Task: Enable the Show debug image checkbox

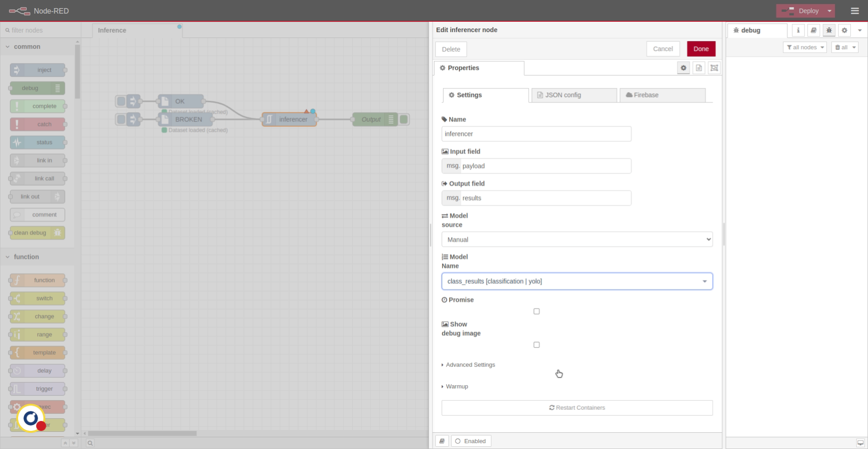Action: (x=537, y=345)
